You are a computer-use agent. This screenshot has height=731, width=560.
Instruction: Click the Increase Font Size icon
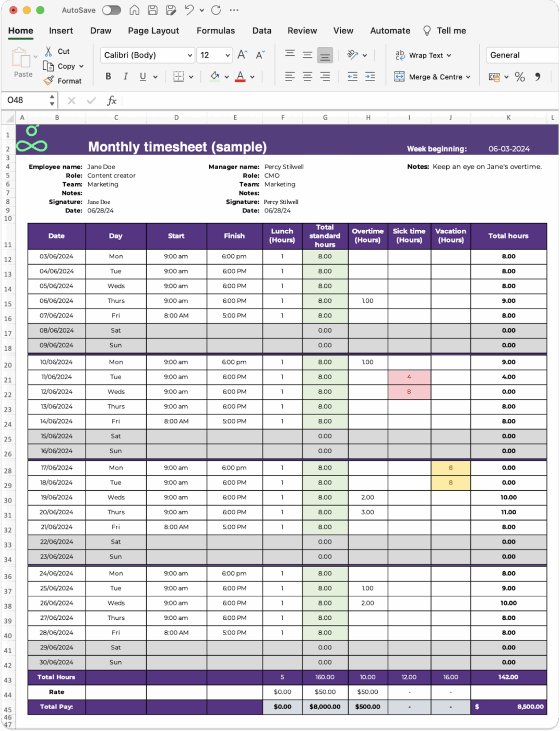(241, 54)
